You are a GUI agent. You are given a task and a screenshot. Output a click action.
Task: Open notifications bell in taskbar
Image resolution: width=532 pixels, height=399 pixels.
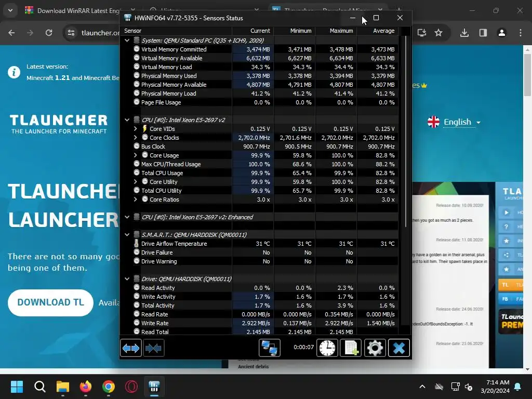518,387
